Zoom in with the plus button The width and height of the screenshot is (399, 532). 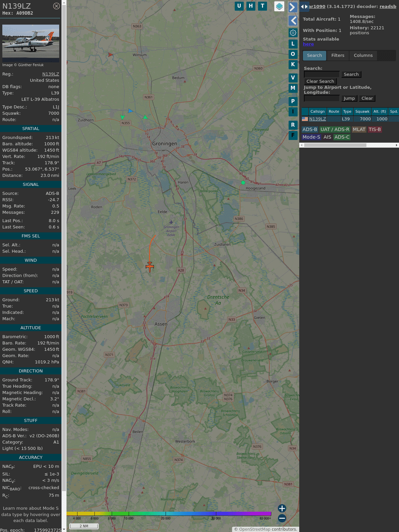point(282,508)
